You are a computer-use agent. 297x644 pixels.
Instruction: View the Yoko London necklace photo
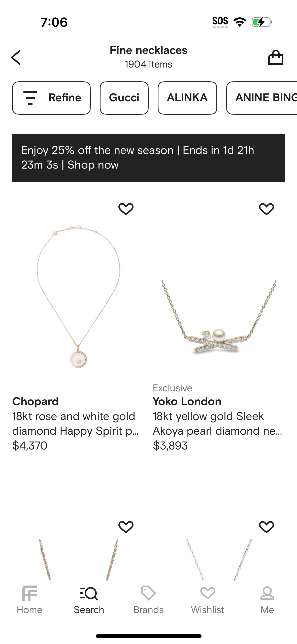click(218, 317)
